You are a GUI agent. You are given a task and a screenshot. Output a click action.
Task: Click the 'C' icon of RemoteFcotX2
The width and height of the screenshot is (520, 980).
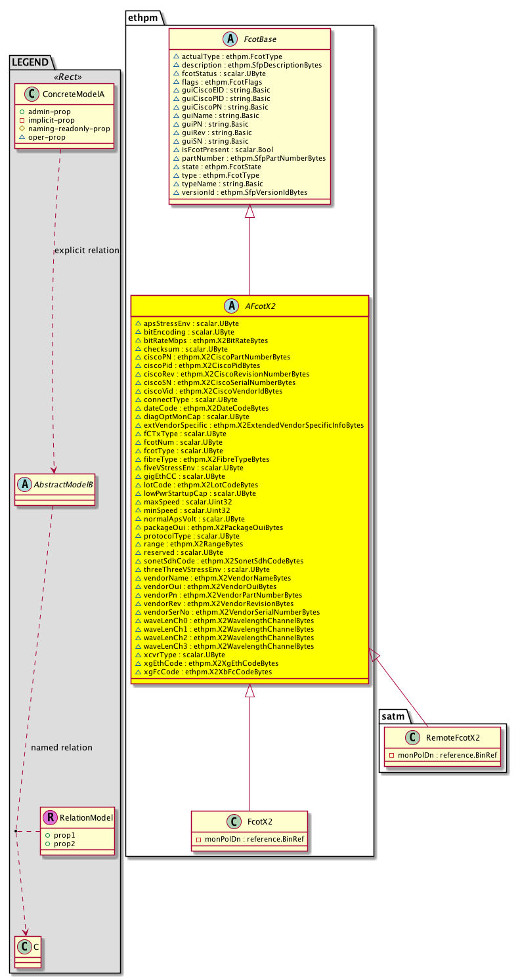point(395,738)
